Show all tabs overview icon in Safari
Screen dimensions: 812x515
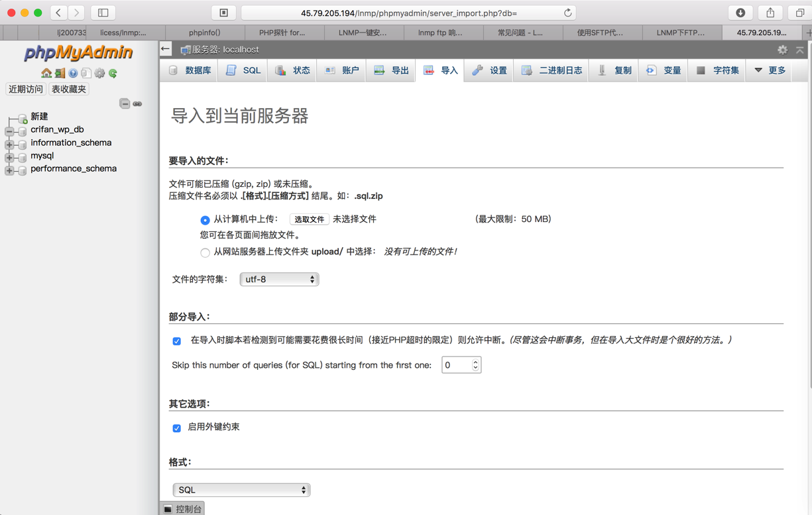coord(800,13)
